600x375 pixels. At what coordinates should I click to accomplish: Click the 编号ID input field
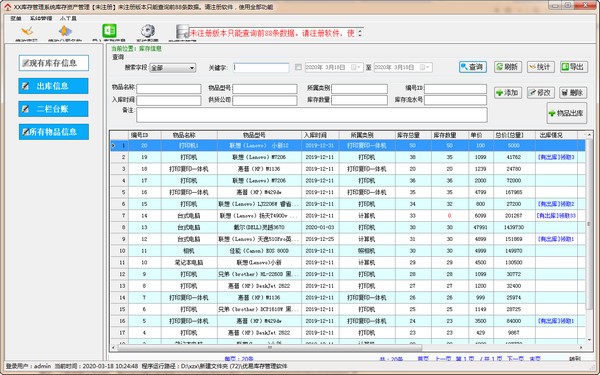[x=455, y=89]
